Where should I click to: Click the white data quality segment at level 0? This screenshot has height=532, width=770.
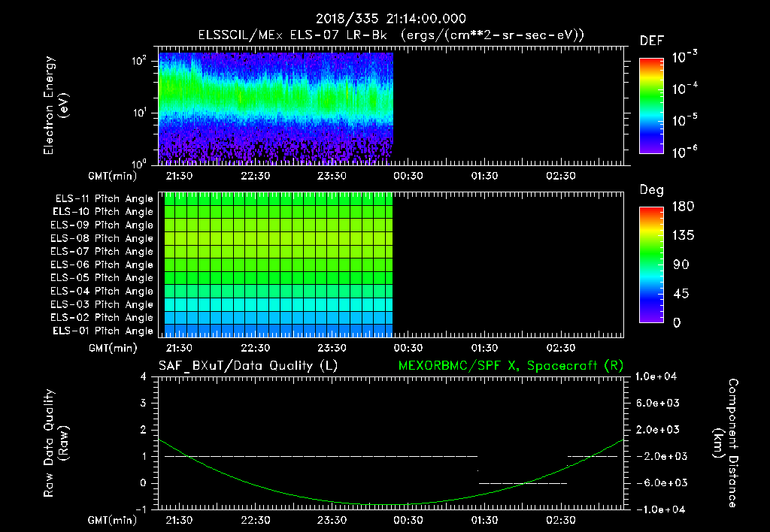coord(523,483)
